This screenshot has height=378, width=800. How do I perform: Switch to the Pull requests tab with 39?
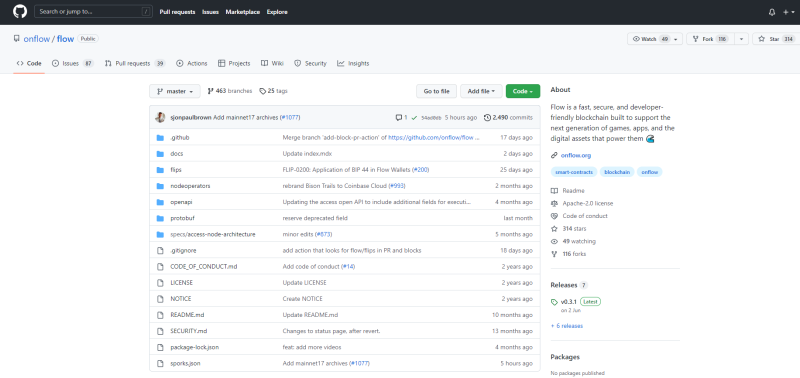[x=135, y=63]
